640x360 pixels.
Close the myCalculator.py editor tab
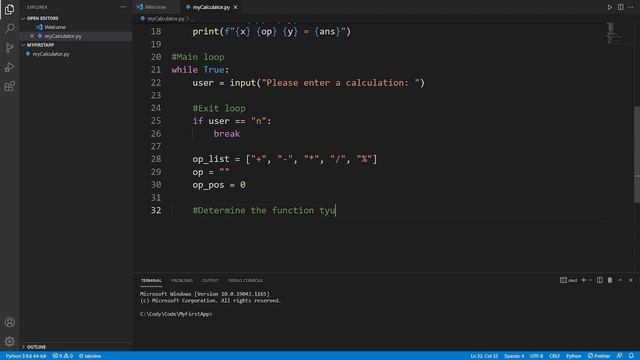pos(236,7)
